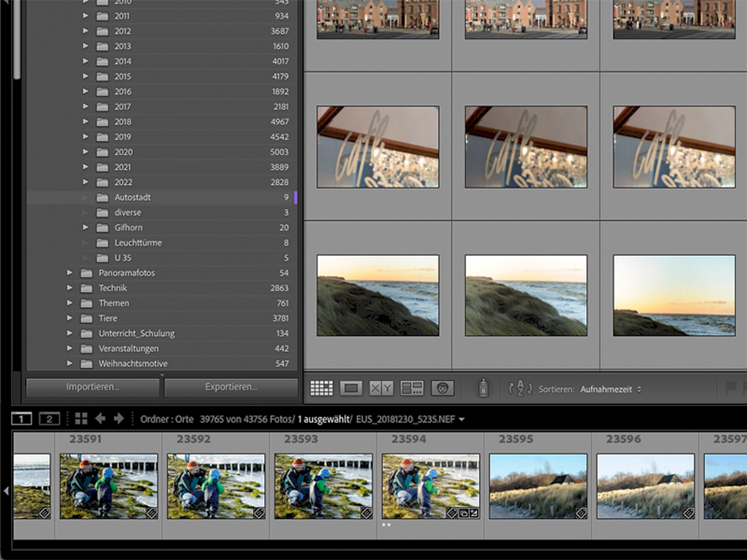Select first dune and sea grid thumbnail
The image size is (747, 560).
click(x=378, y=295)
